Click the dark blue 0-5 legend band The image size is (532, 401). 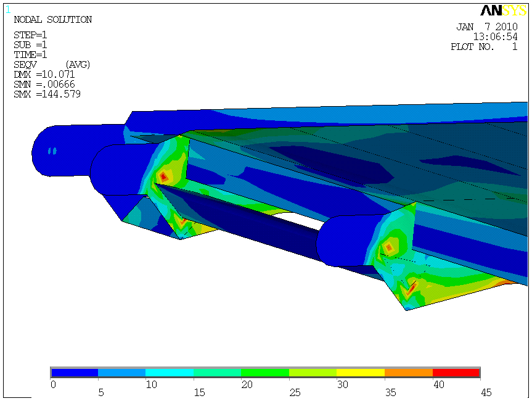coord(75,373)
